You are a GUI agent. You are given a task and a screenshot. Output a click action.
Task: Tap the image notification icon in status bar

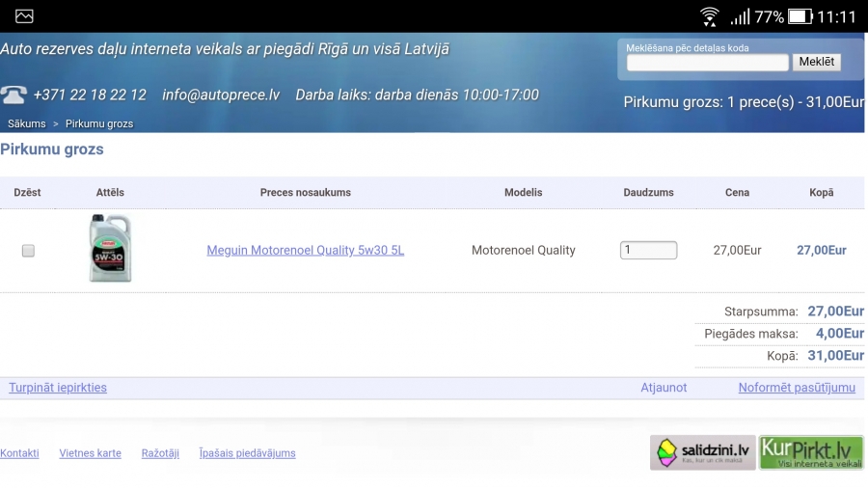click(24, 16)
